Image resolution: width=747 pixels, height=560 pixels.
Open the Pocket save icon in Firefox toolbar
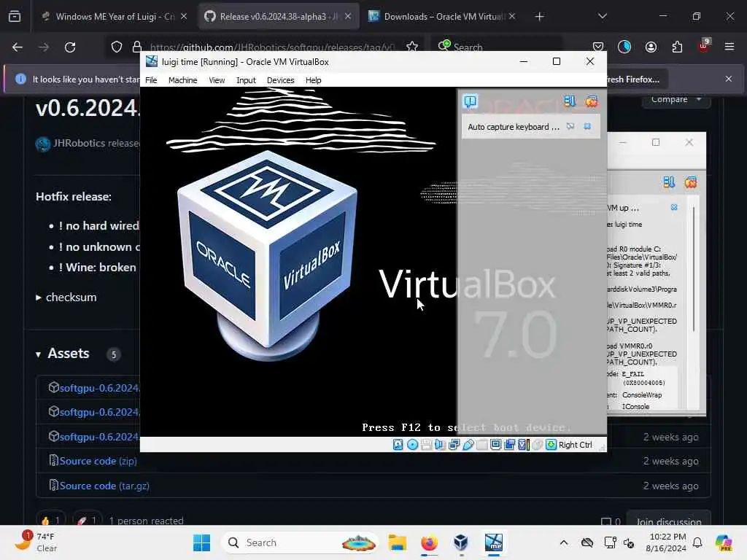pyautogui.click(x=598, y=47)
